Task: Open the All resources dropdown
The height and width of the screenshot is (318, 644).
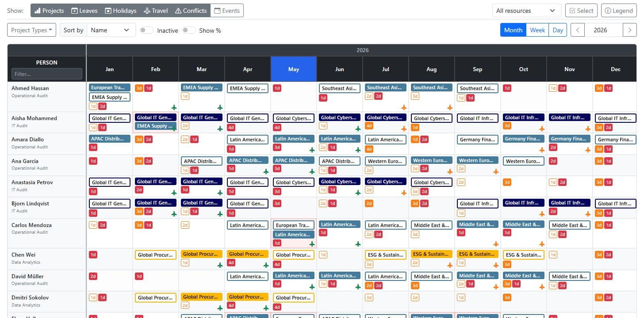Action: tap(527, 11)
